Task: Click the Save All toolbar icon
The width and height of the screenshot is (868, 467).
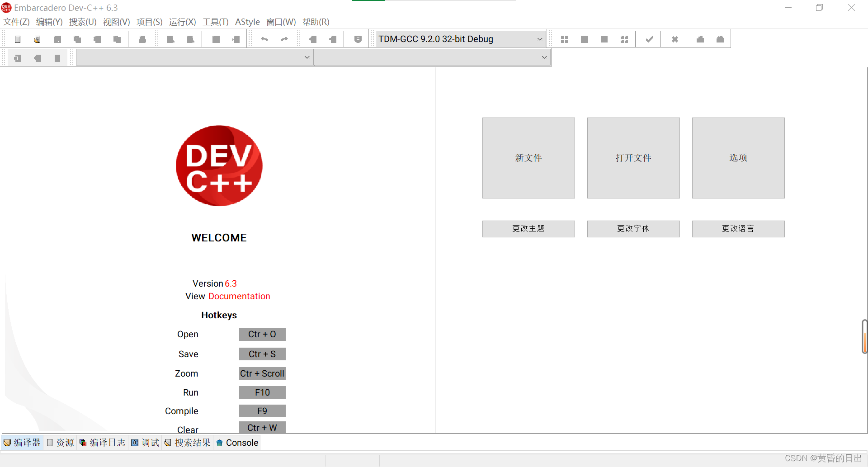Action: point(77,39)
